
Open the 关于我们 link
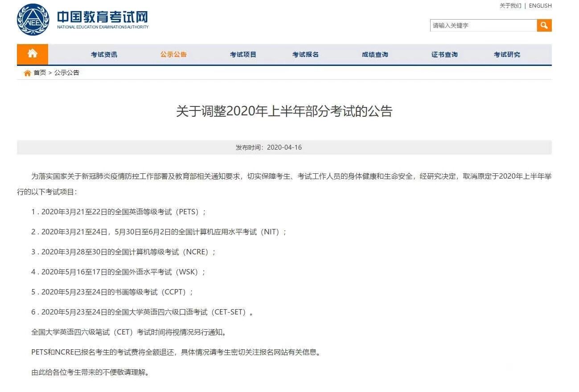pos(510,6)
